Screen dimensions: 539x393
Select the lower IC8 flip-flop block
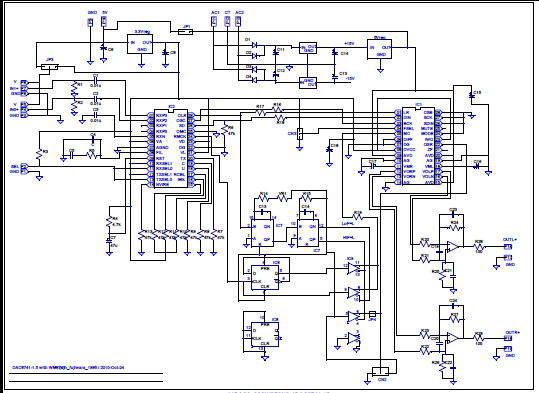pos(265,334)
